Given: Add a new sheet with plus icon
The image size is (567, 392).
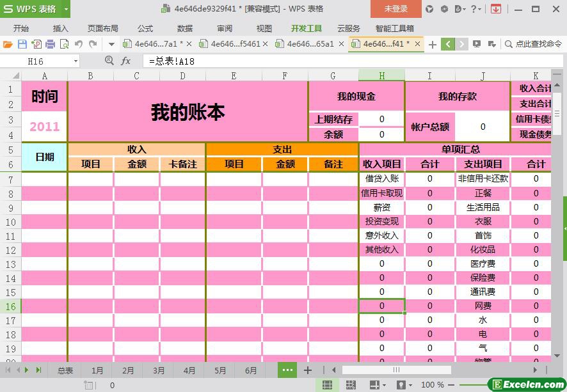Looking at the screenshot, I should pyautogui.click(x=308, y=370).
